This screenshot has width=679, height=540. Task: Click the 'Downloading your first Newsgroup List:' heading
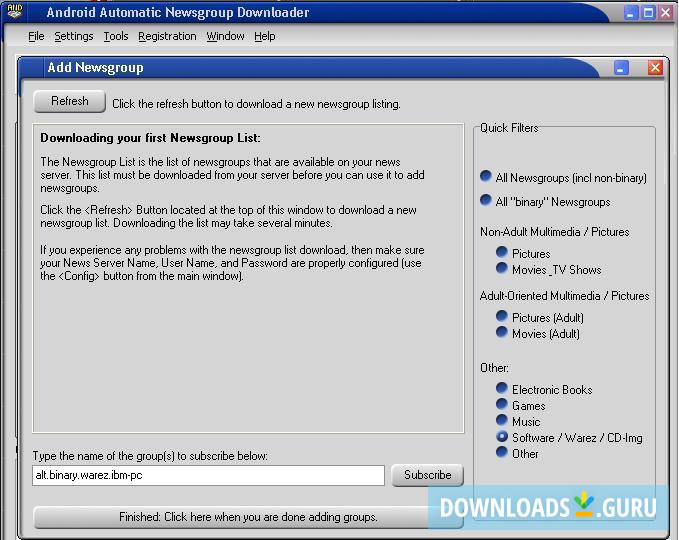click(150, 138)
